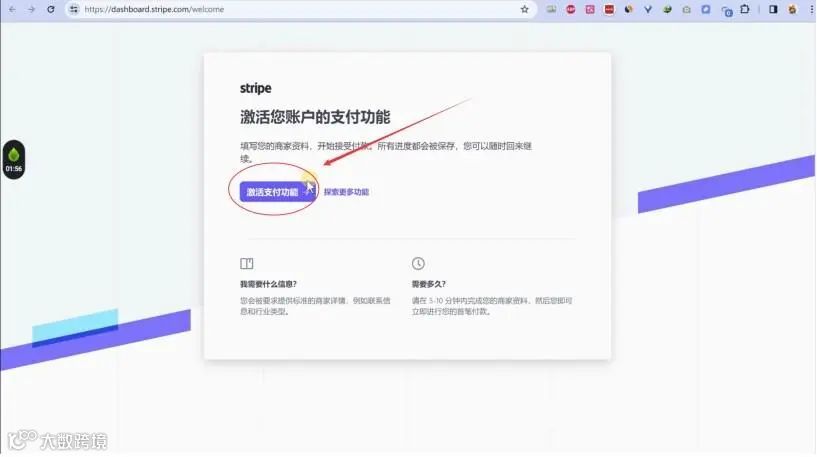The height and width of the screenshot is (457, 817).
Task: Focus the address bar URL
Action: point(300,9)
